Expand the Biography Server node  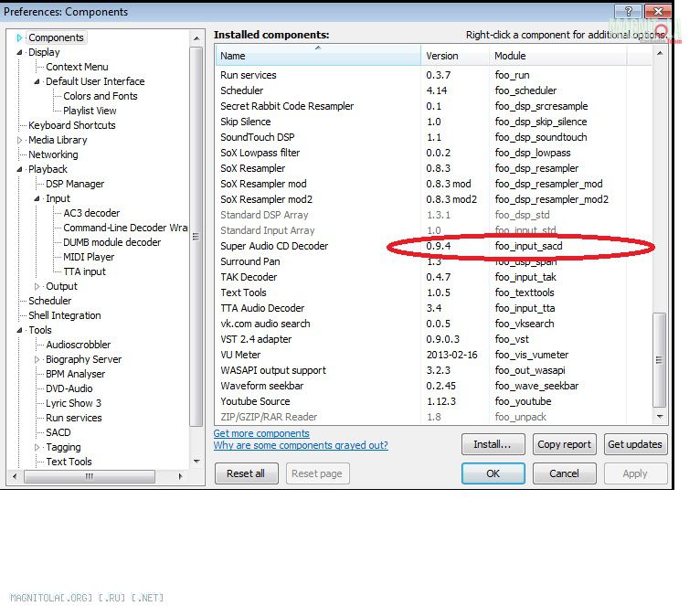(37, 359)
